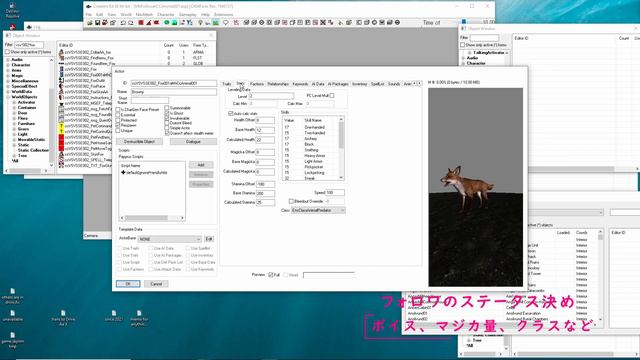Click the save disk icon in Creation Kit toolbar
The image size is (640, 360).
98,23
